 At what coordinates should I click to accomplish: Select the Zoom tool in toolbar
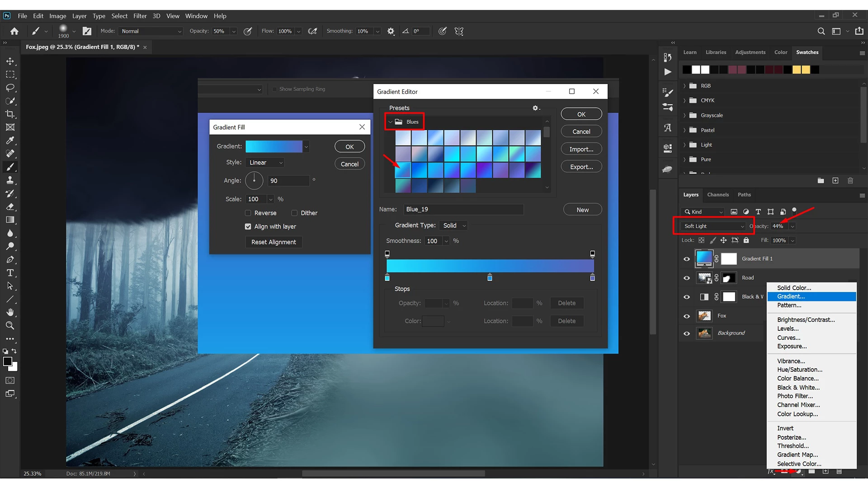point(10,326)
